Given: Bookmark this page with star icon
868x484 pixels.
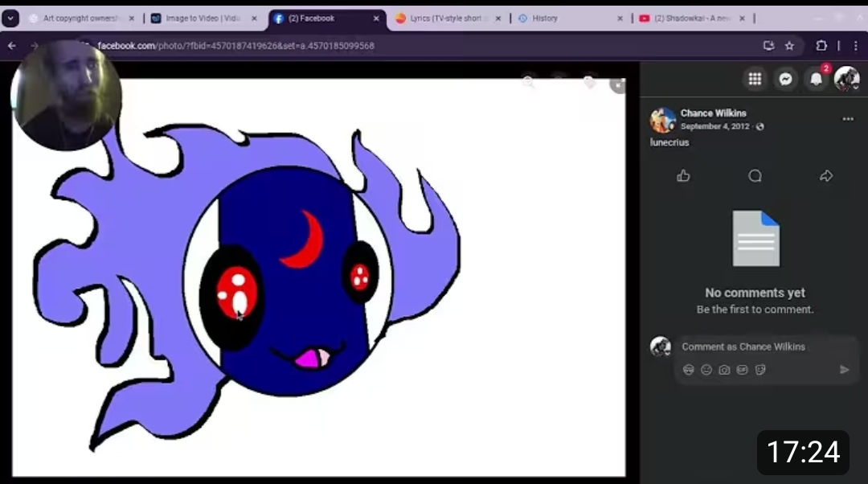Looking at the screenshot, I should point(789,46).
